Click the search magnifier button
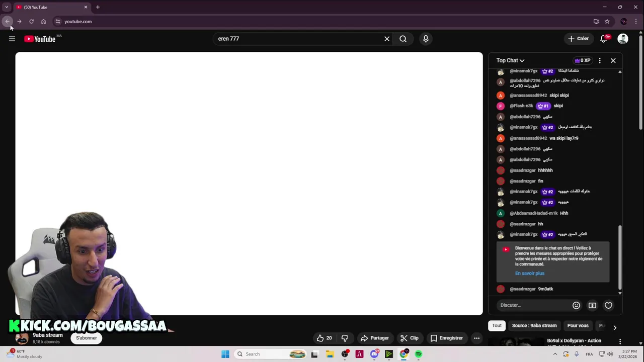This screenshot has height=362, width=644. click(403, 39)
